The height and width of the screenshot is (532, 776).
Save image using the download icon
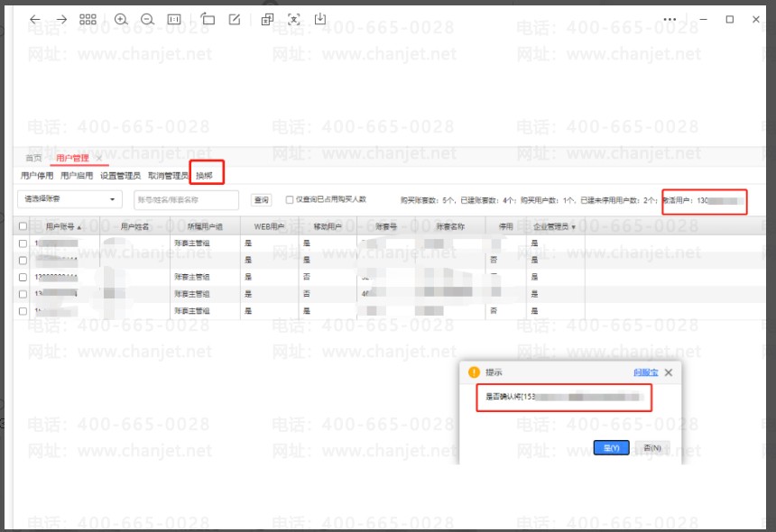pos(320,19)
